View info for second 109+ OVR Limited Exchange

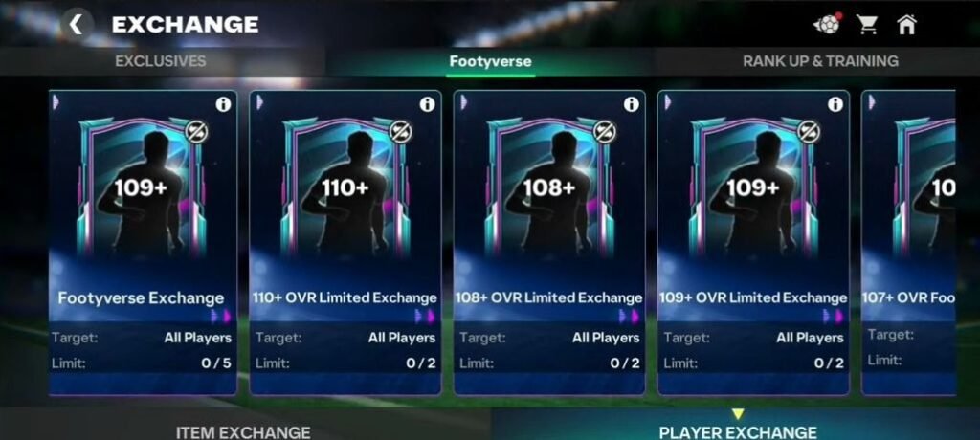pos(835,104)
